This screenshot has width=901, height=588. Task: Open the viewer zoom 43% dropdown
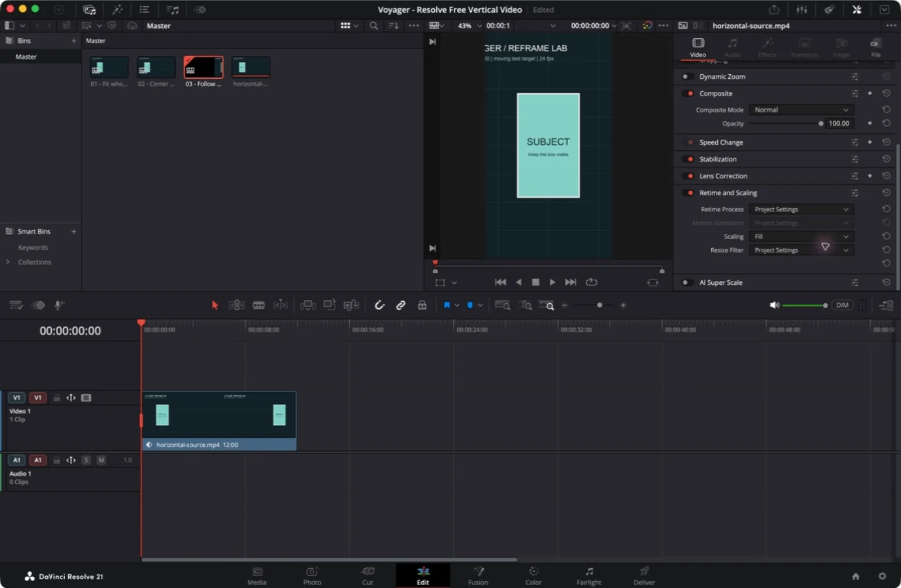tap(470, 25)
